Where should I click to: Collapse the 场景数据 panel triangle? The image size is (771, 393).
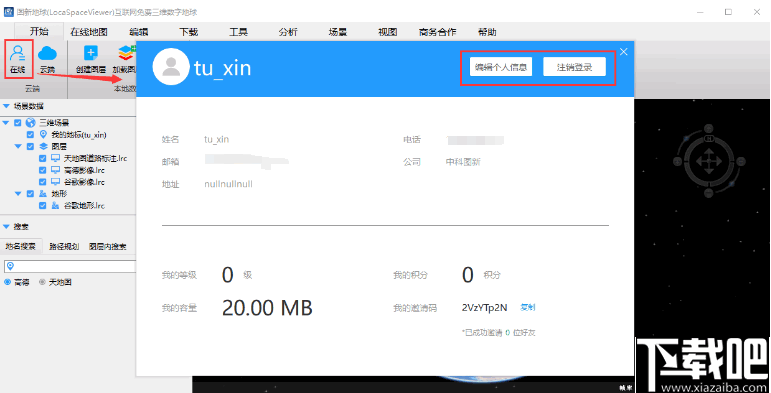click(6, 106)
